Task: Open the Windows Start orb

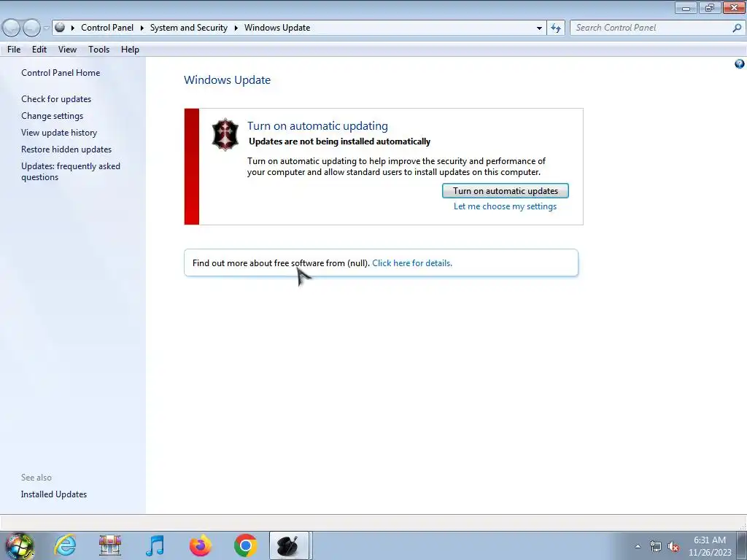Action: point(20,545)
